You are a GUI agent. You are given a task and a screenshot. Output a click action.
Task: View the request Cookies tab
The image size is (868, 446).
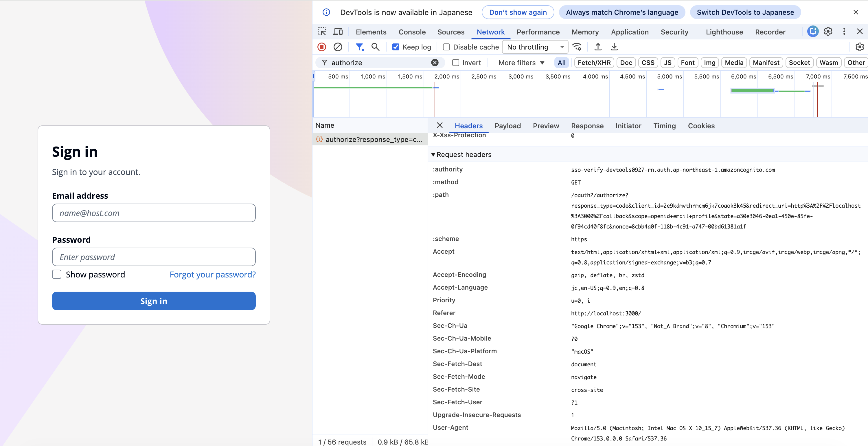(x=701, y=125)
